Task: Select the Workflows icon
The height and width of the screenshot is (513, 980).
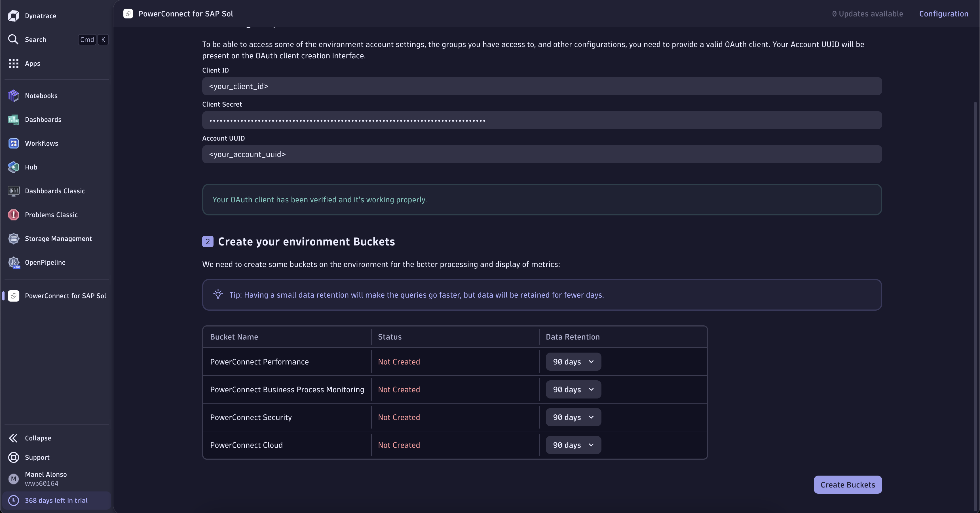Action: coord(14,143)
